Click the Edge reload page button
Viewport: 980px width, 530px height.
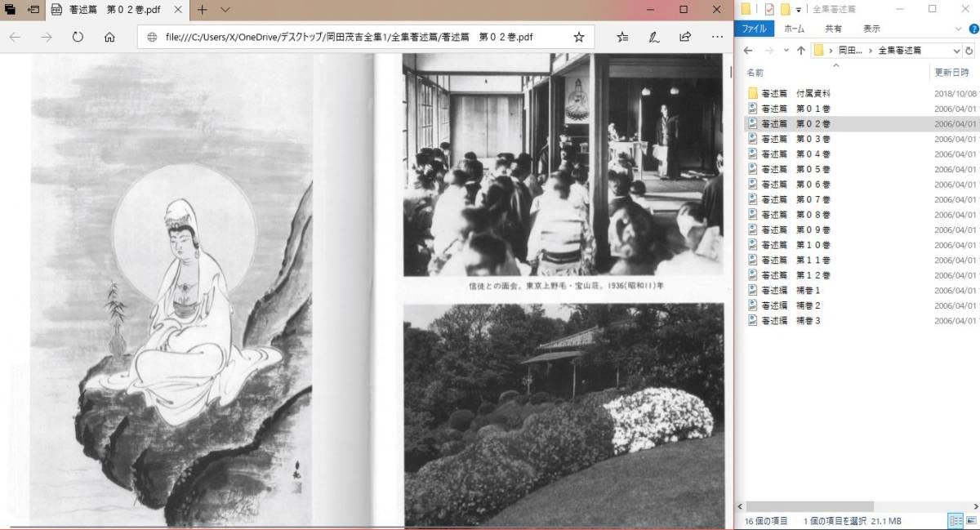pos(78,37)
